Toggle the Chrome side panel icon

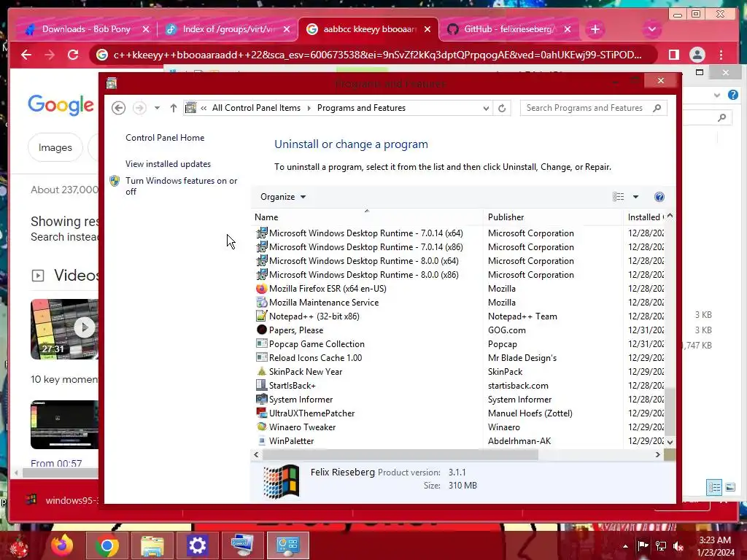coord(673,55)
